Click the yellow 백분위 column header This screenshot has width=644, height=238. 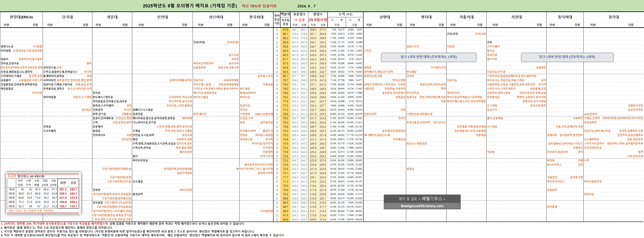[285, 14]
